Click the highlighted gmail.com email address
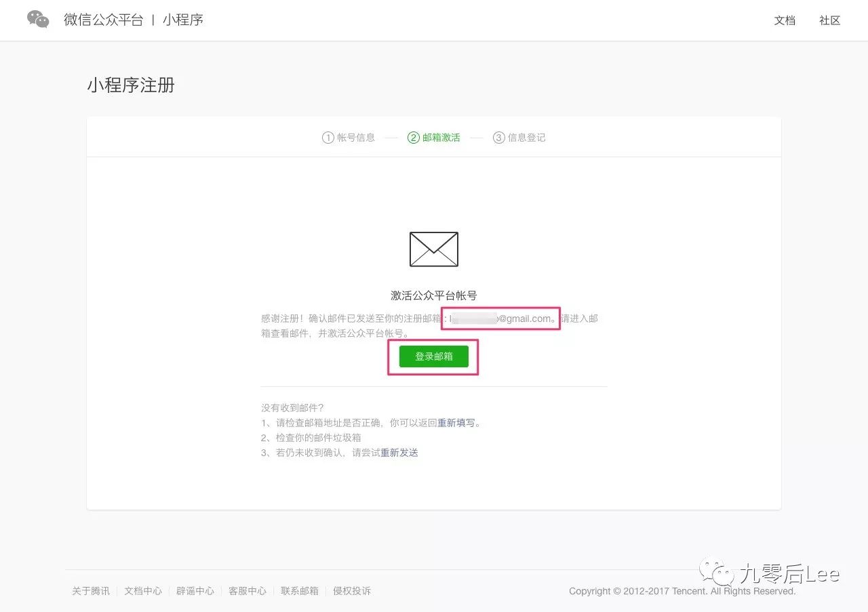The height and width of the screenshot is (612, 868). (500, 319)
